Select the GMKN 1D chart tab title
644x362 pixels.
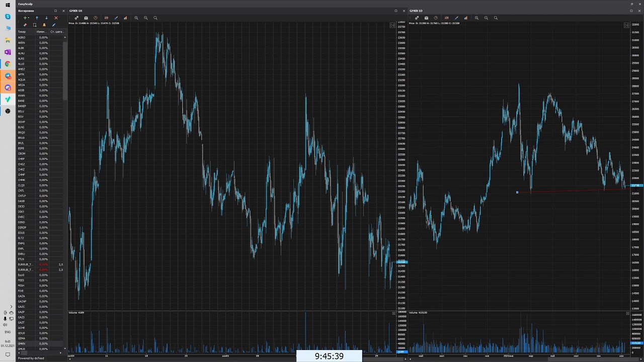coord(416,11)
